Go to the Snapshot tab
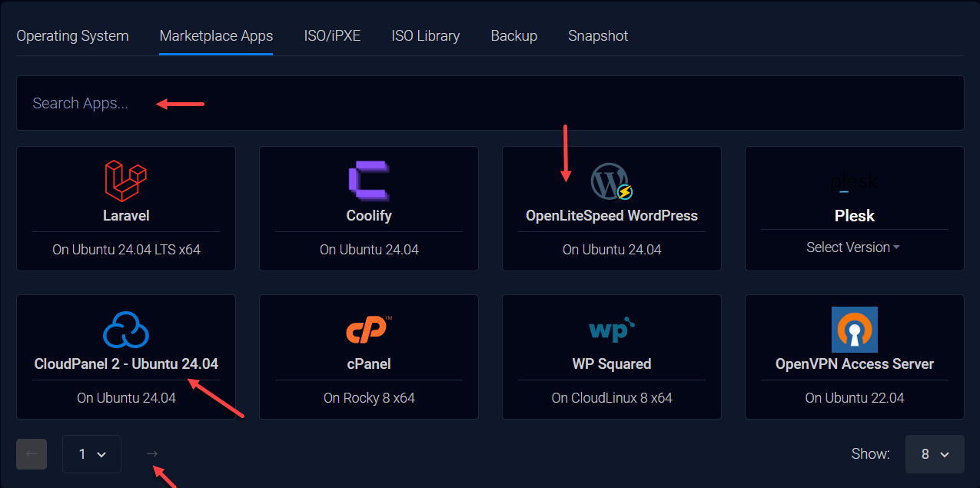Screen dimensions: 980x488 pos(597,36)
